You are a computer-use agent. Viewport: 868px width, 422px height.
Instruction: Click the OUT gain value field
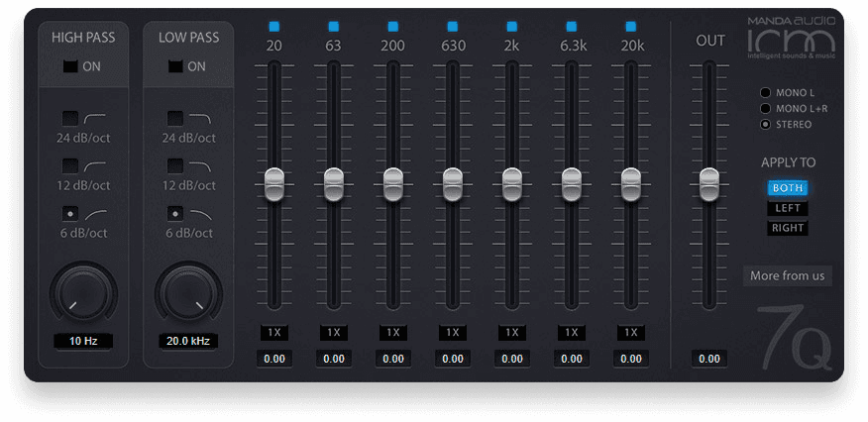pyautogui.click(x=708, y=359)
